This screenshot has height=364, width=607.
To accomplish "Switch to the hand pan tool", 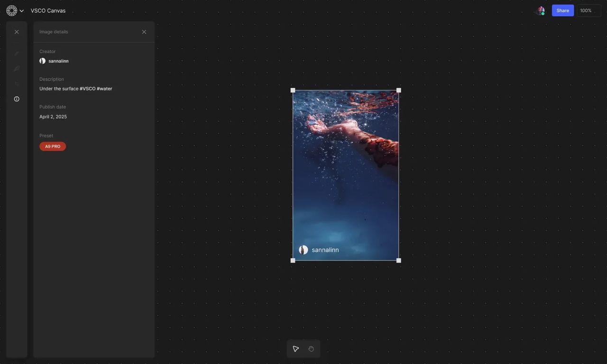I will pyautogui.click(x=311, y=349).
